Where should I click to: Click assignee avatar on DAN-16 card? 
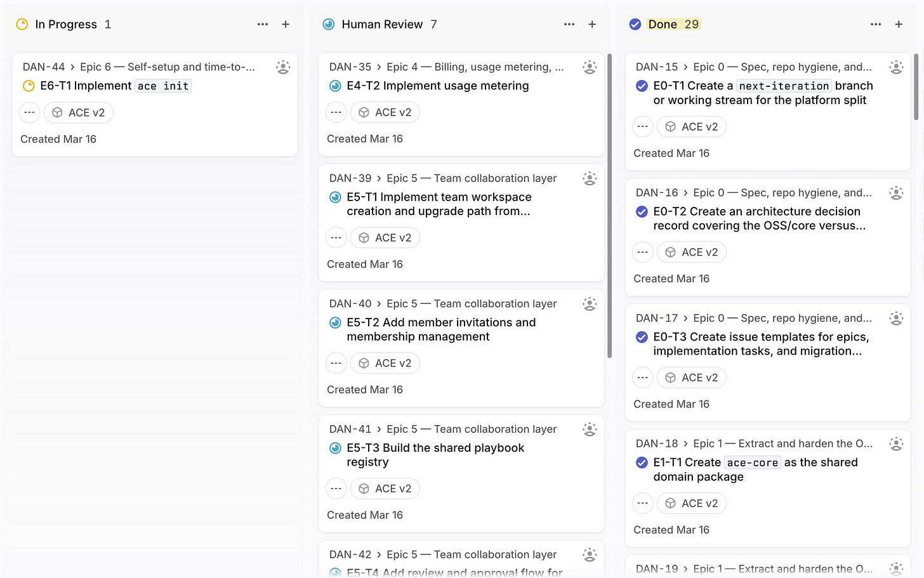coord(896,193)
